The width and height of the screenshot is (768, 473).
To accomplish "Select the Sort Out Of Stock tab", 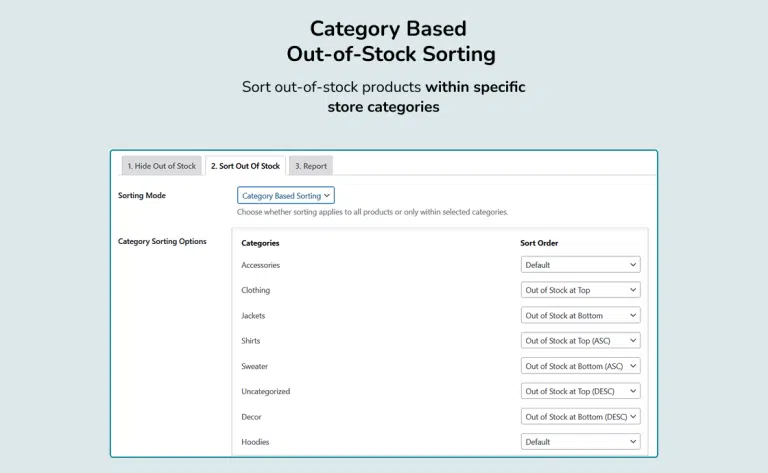I will pyautogui.click(x=245, y=166).
